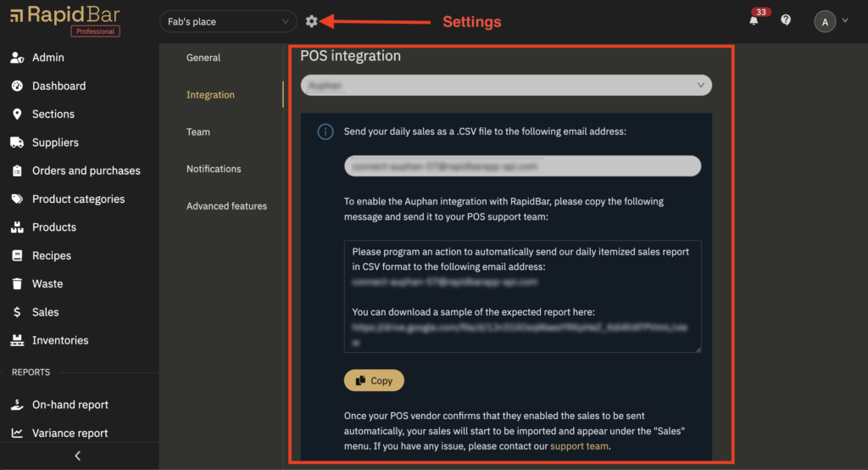Collapse the sidebar with the left chevron
Image resolution: width=868 pixels, height=470 pixels.
(77, 456)
